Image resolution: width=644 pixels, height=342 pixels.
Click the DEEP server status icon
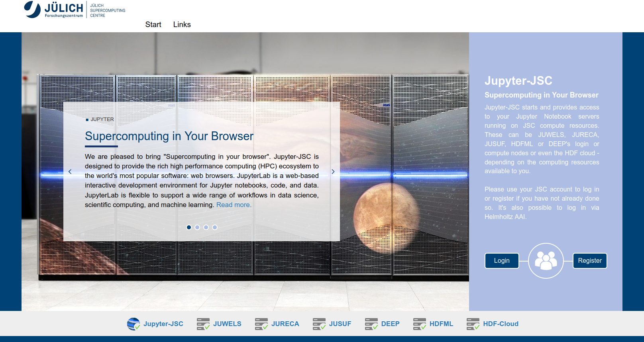(371, 324)
